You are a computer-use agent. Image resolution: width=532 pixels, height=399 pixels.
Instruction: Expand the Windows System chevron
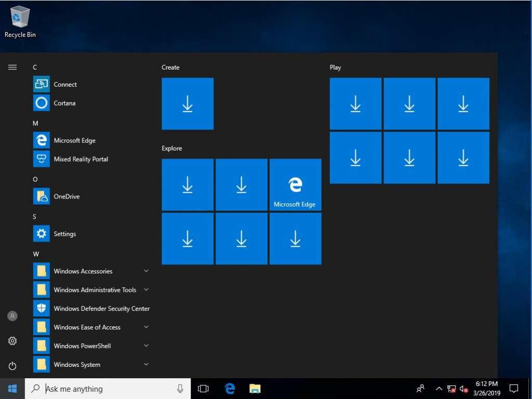point(146,364)
